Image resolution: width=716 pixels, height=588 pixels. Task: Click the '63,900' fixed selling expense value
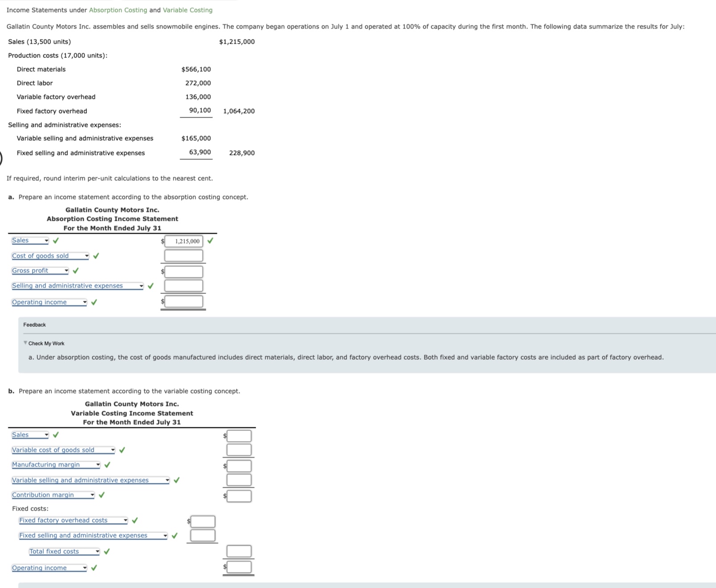pos(200,152)
